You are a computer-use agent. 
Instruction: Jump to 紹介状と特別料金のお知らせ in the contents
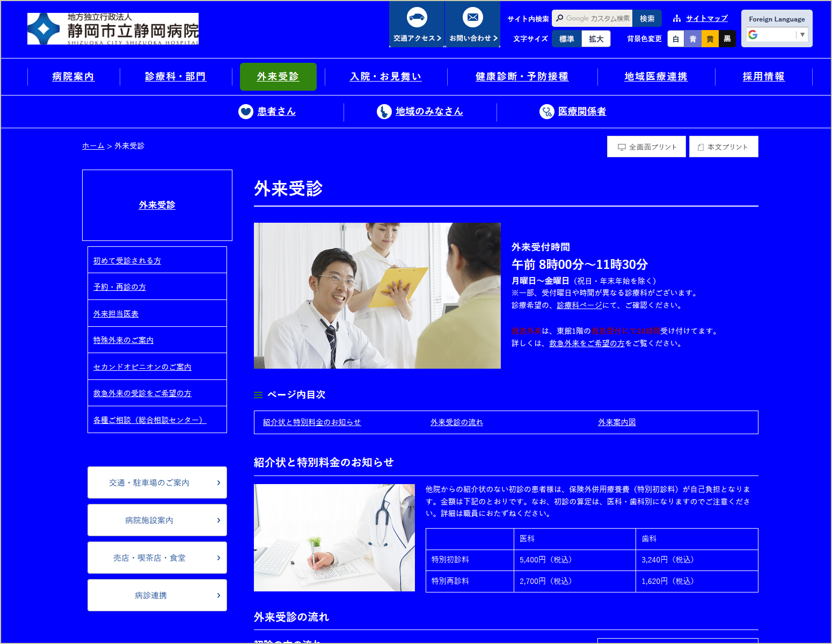[x=312, y=422]
